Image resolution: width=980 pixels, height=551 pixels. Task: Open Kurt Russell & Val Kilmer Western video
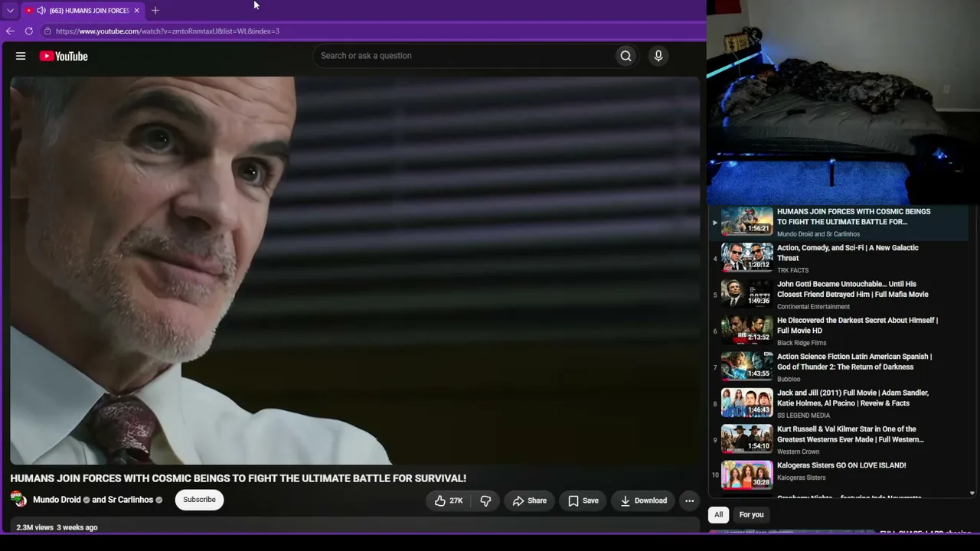(851, 434)
